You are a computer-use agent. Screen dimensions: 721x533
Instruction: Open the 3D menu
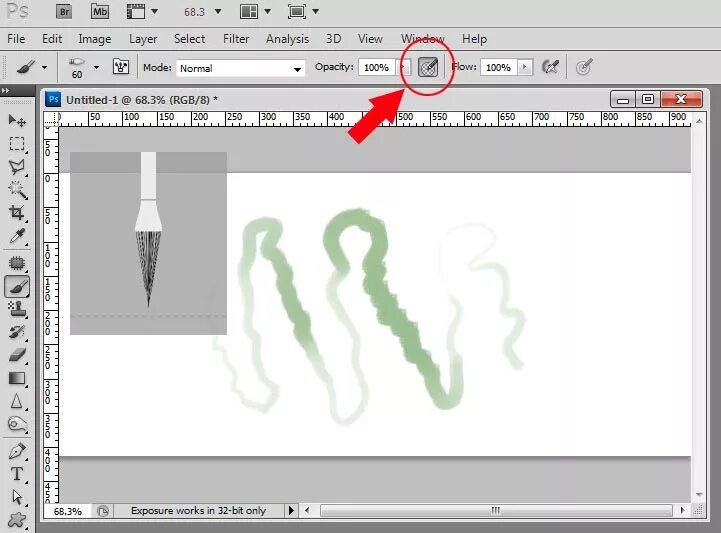point(333,39)
